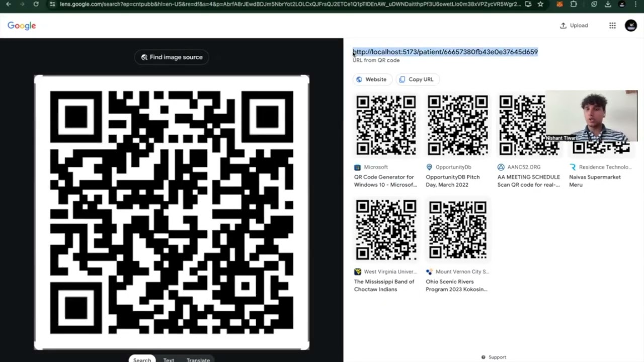
Task: Click the leaf performance icon in toolbar
Action: tap(594, 4)
